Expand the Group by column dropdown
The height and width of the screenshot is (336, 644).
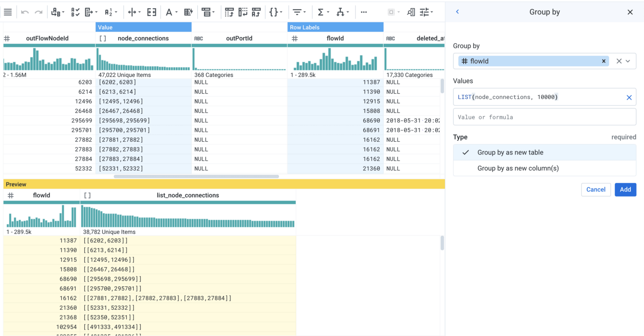pos(628,61)
